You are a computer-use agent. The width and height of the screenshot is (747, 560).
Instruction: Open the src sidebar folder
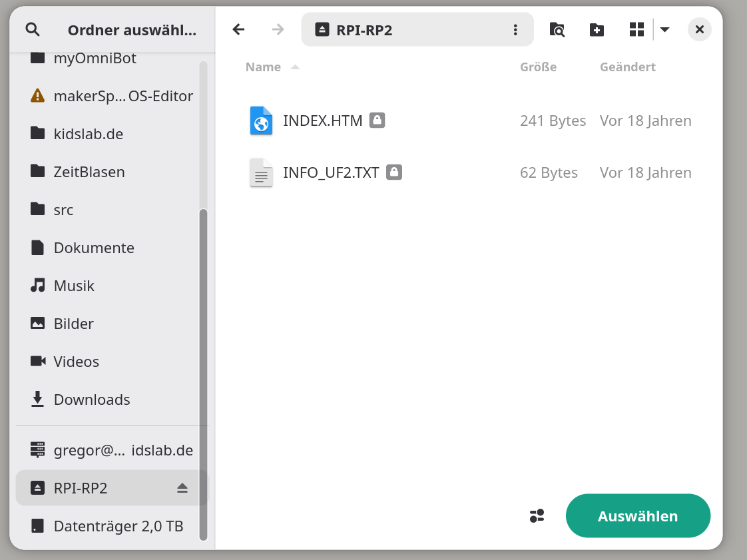(x=112, y=210)
